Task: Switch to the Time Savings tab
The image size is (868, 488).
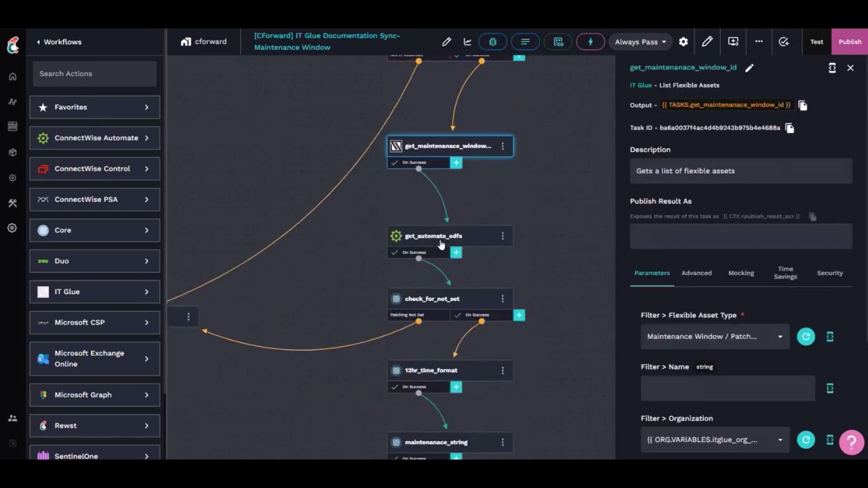Action: (785, 273)
